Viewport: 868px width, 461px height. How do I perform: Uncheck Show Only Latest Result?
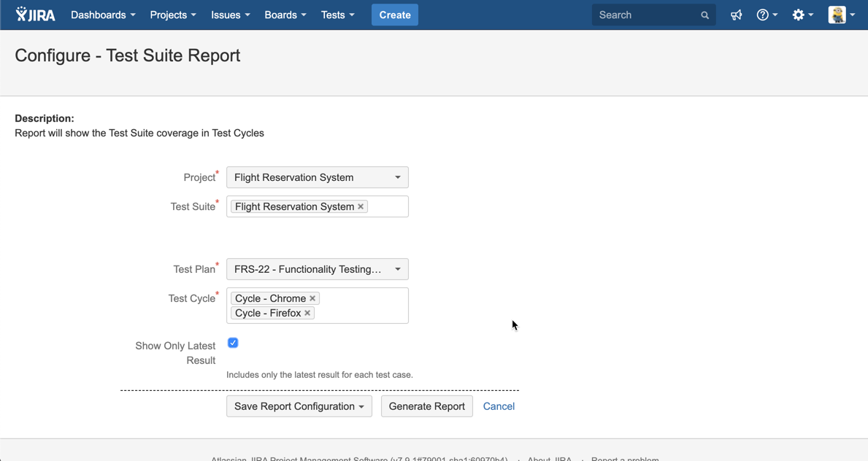tap(233, 343)
